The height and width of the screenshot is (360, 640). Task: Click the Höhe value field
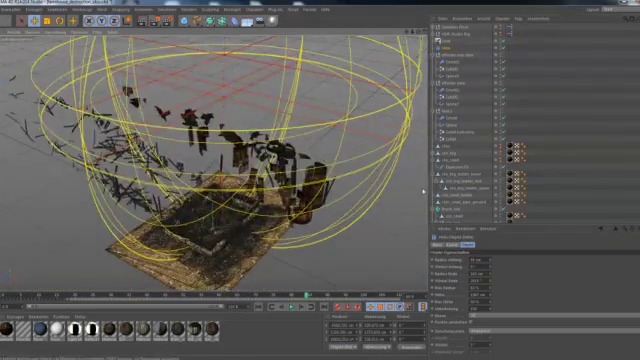pyautogui.click(x=478, y=295)
